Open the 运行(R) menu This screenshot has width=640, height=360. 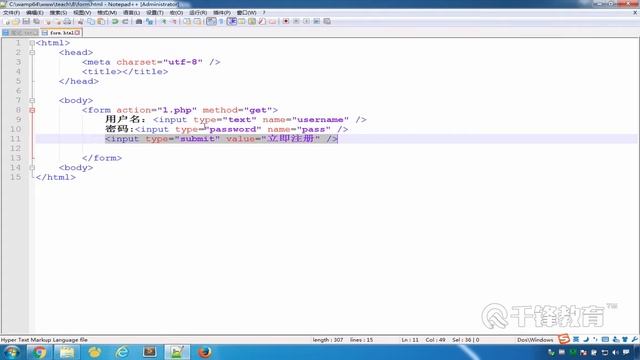click(x=198, y=13)
